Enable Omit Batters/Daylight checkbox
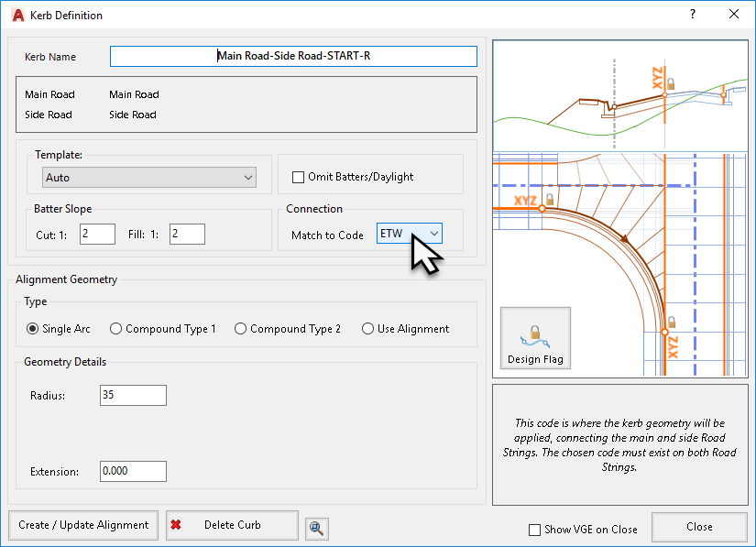 coord(298,177)
